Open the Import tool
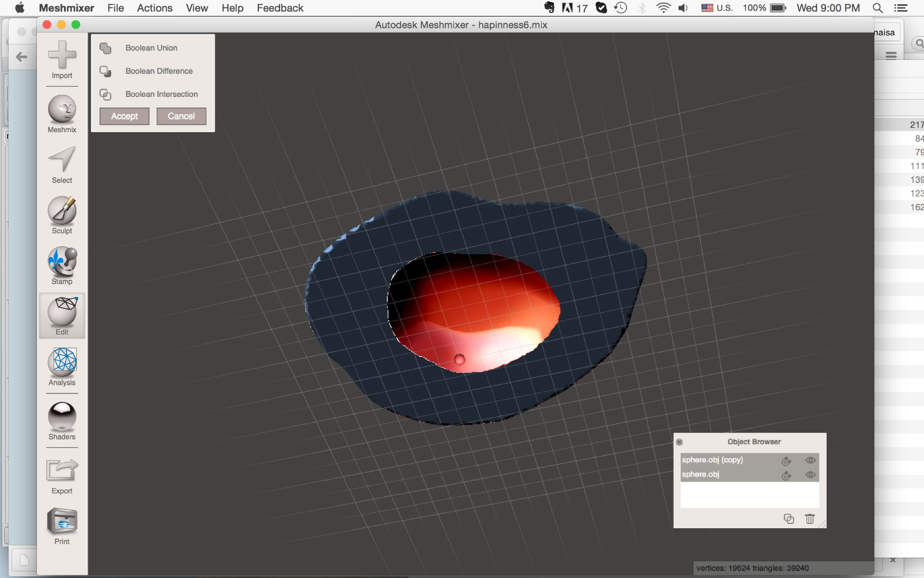 [62, 59]
